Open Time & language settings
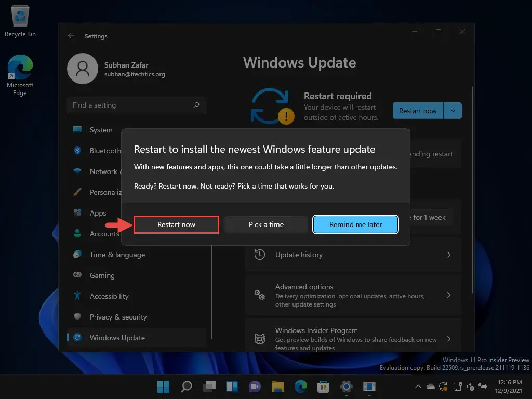 tap(117, 255)
